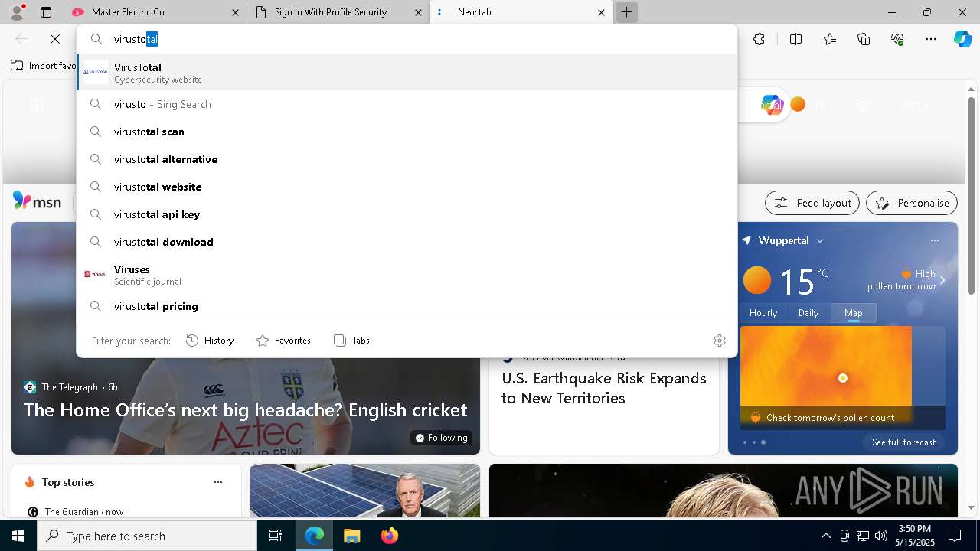Click Personalise button
The width and height of the screenshot is (980, 551).
pos(912,203)
